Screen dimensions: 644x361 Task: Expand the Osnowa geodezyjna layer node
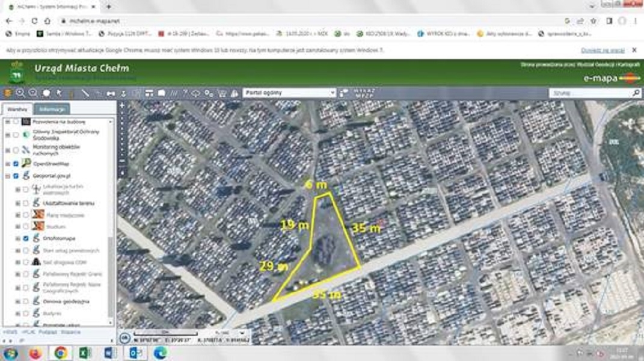[x=17, y=301]
